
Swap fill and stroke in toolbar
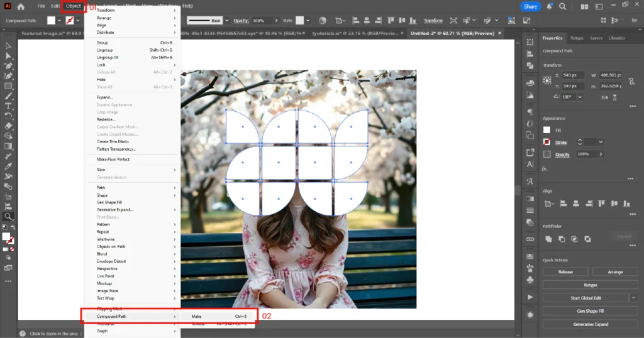pos(13,227)
